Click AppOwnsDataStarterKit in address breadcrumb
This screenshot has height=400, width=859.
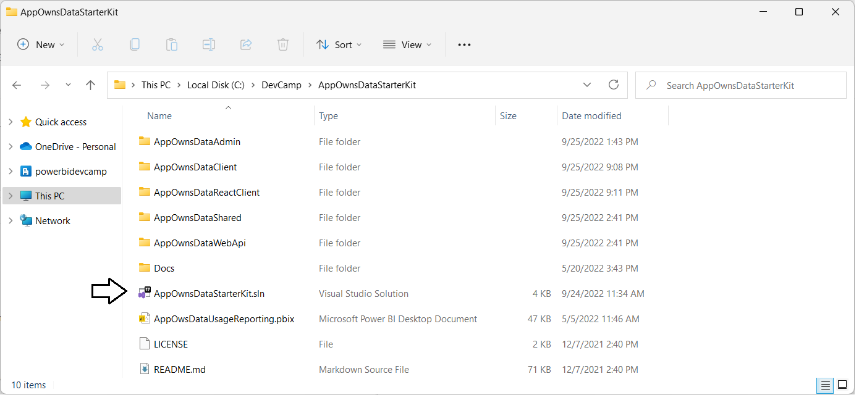click(x=367, y=85)
